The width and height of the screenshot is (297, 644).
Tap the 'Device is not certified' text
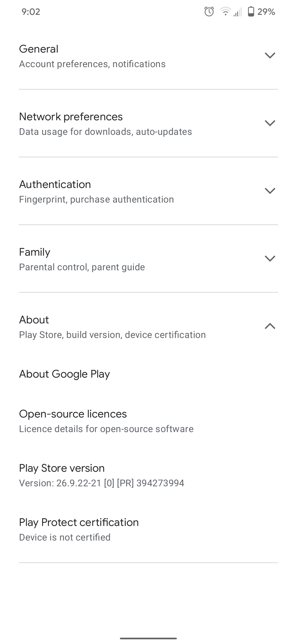[x=64, y=537]
